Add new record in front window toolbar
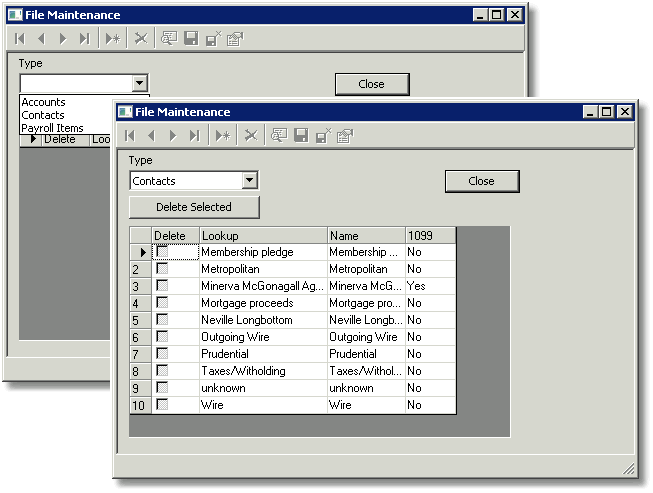653x493 pixels. [223, 136]
